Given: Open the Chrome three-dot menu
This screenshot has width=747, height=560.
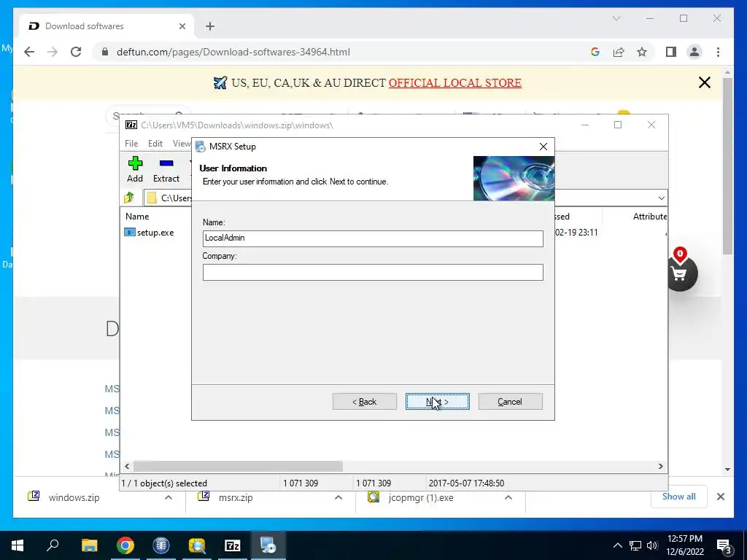Looking at the screenshot, I should (x=718, y=52).
